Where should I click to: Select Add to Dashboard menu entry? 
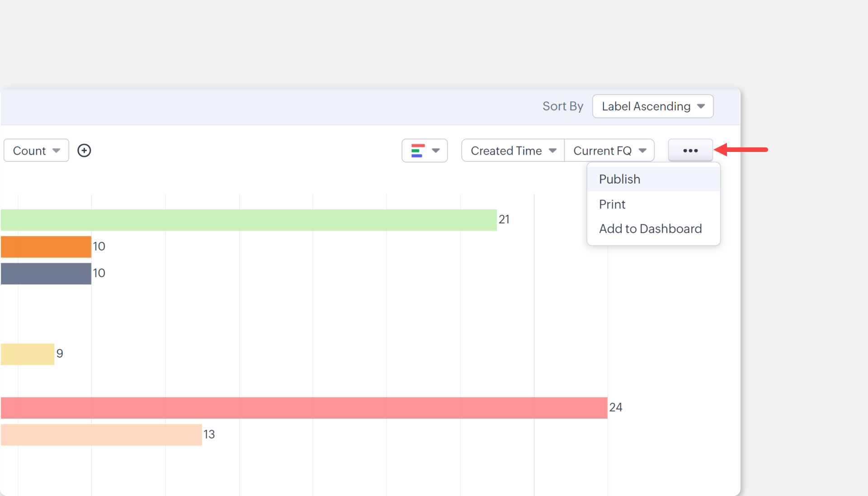650,229
